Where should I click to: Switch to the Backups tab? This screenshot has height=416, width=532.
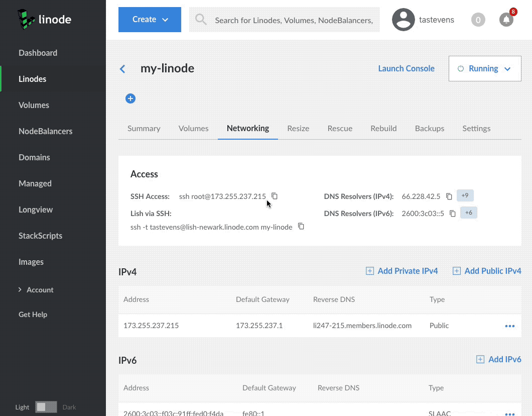tap(429, 128)
